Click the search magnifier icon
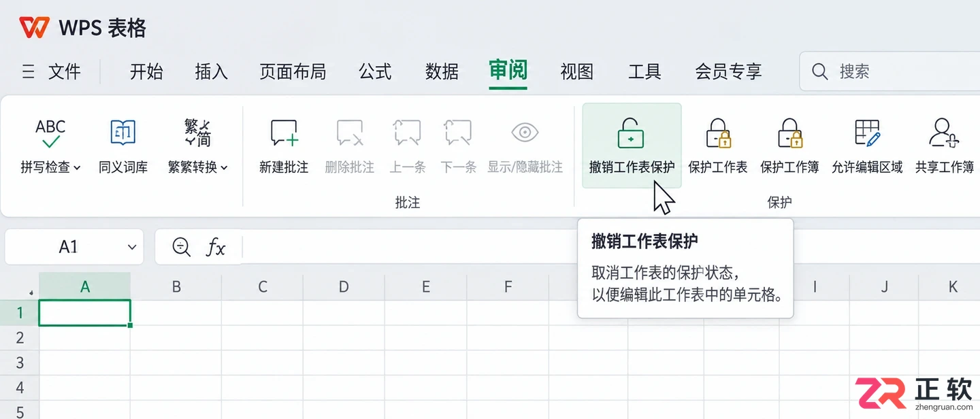The height and width of the screenshot is (419, 980). click(x=820, y=71)
